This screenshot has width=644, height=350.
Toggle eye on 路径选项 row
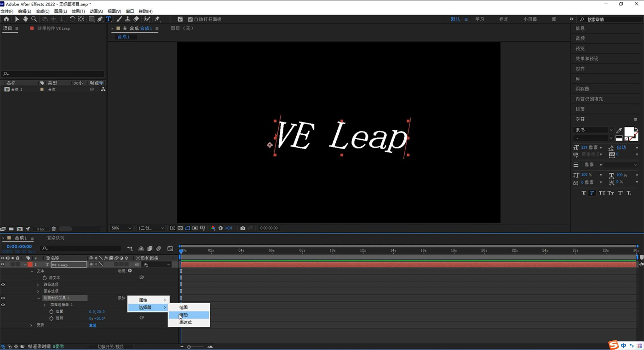(3, 285)
